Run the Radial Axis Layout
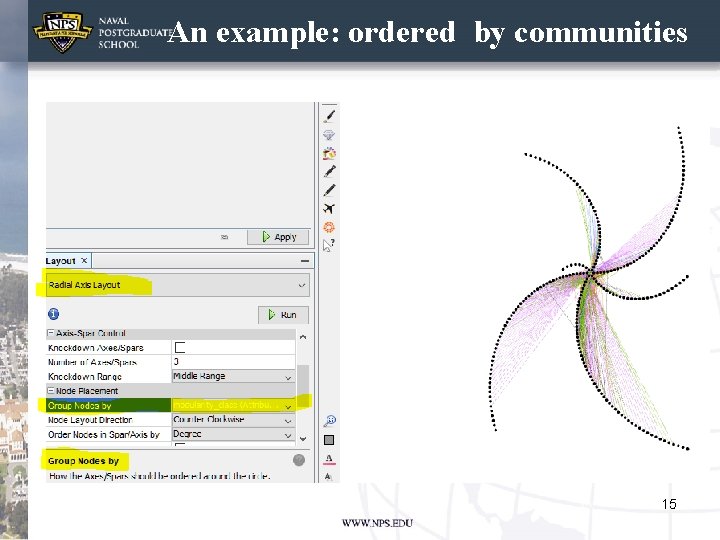 283,315
